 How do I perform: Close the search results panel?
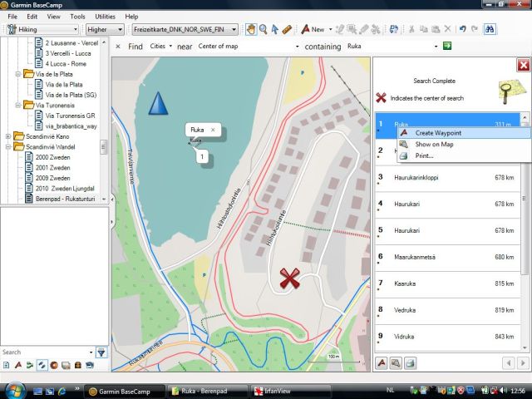point(523,65)
